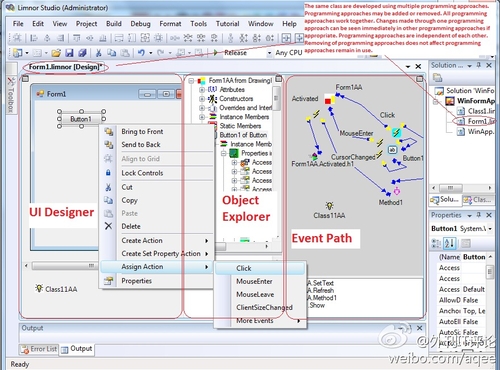Click the Class11AA lightbulb icon in the UI Designer
500x370 pixels.
(39, 288)
